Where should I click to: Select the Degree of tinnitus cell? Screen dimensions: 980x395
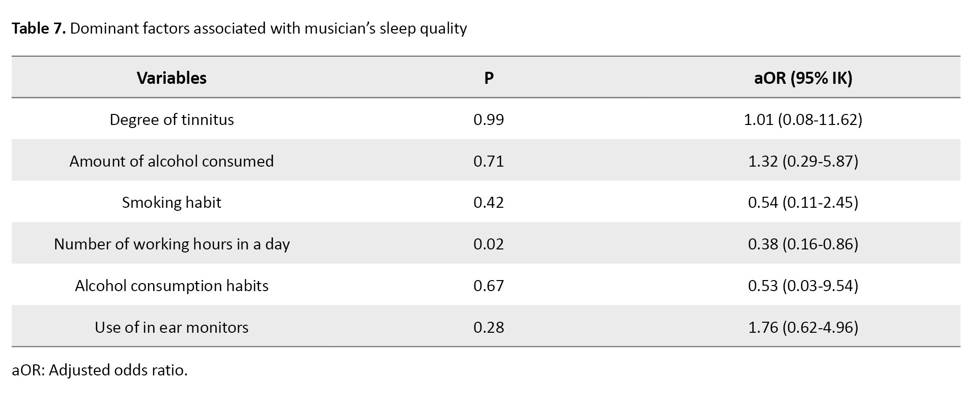[x=172, y=119]
